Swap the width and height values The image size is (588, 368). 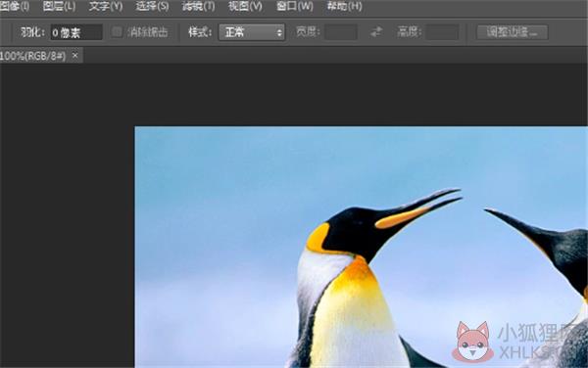(376, 32)
